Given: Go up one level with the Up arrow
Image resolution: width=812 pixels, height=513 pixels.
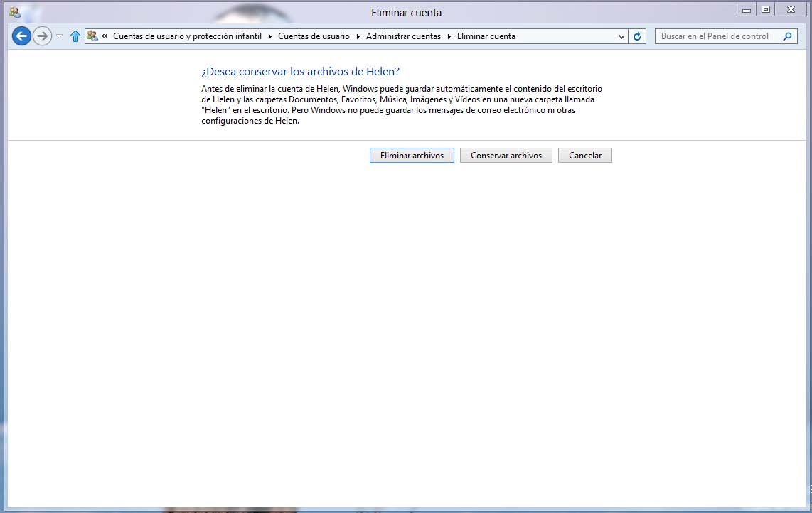Looking at the screenshot, I should 75,36.
